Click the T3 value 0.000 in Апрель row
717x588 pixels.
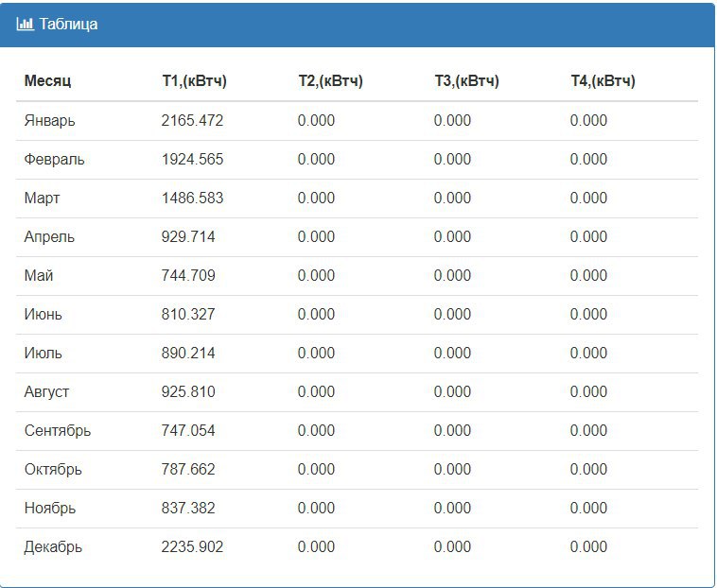click(452, 237)
